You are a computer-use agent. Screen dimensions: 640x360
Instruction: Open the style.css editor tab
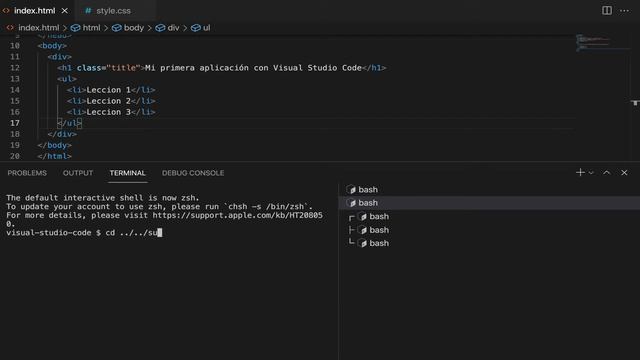pyautogui.click(x=113, y=11)
